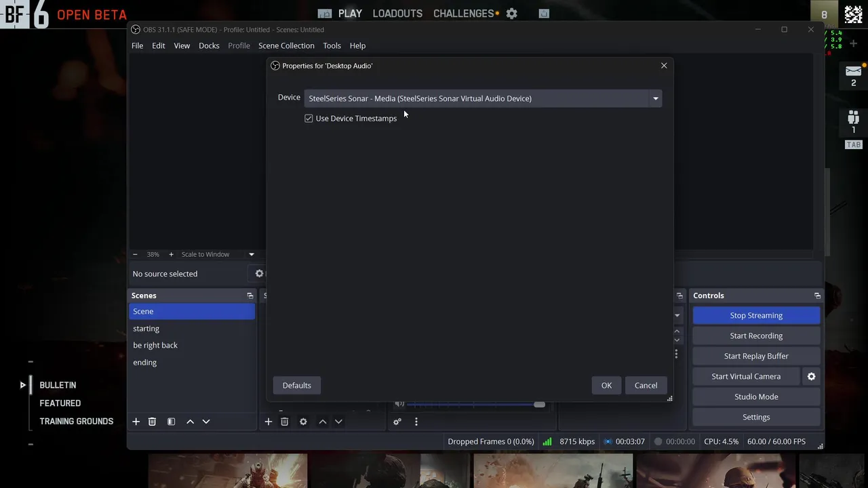Select the 'starting' scene
The height and width of the screenshot is (488, 868).
tap(192, 328)
